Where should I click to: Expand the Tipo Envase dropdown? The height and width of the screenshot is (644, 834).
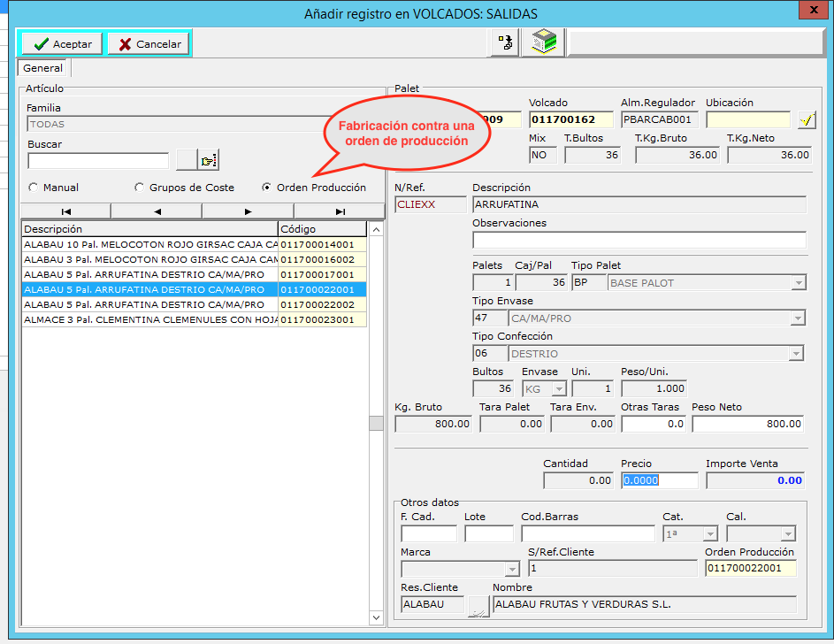(798, 318)
